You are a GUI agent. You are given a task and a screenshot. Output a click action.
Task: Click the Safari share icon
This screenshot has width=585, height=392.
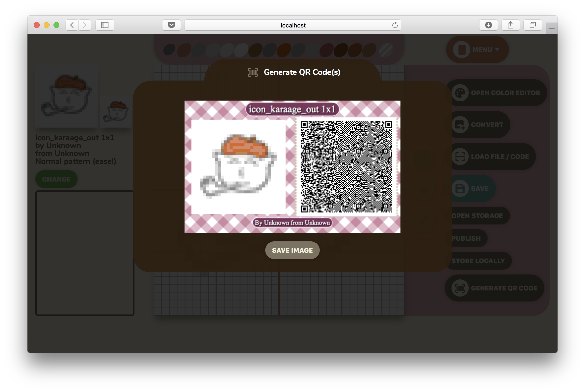pos(510,25)
